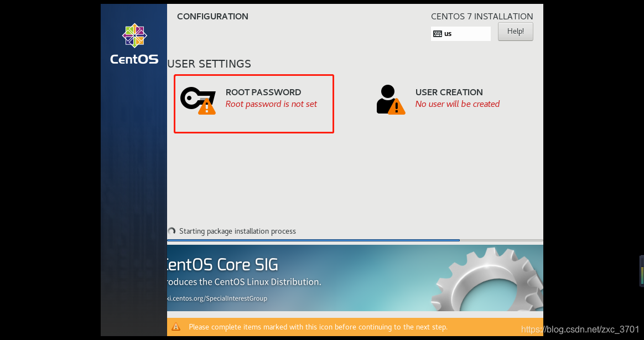Click the CONFIGURATION title
Screen dimensions: 644x340
point(212,17)
